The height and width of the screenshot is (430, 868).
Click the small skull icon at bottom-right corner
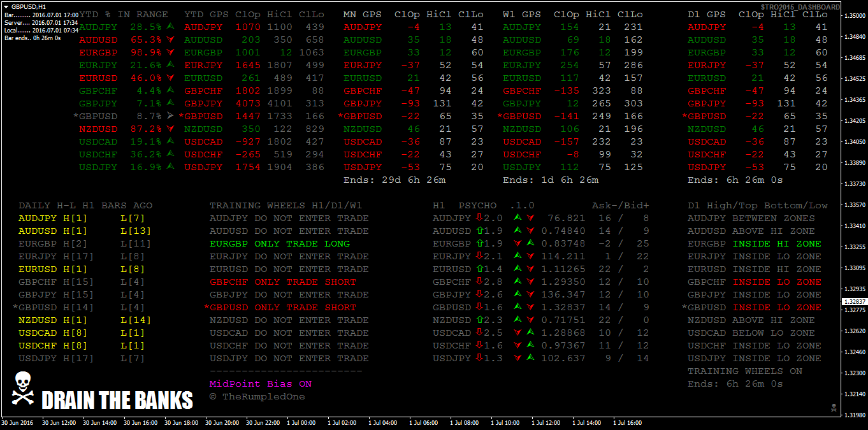(833, 407)
